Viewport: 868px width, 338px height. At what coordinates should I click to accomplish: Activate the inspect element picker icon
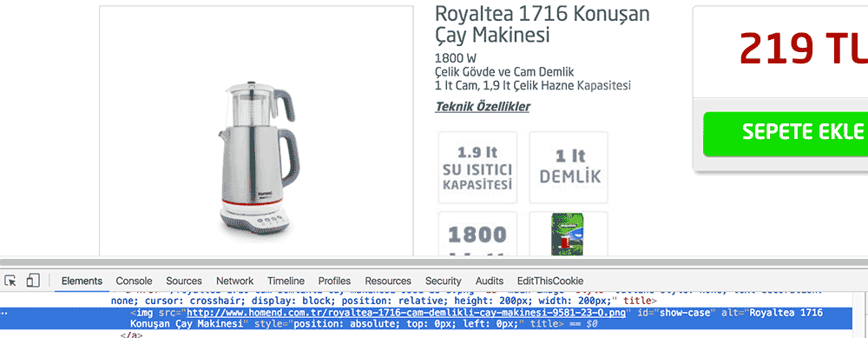pyautogui.click(x=10, y=281)
